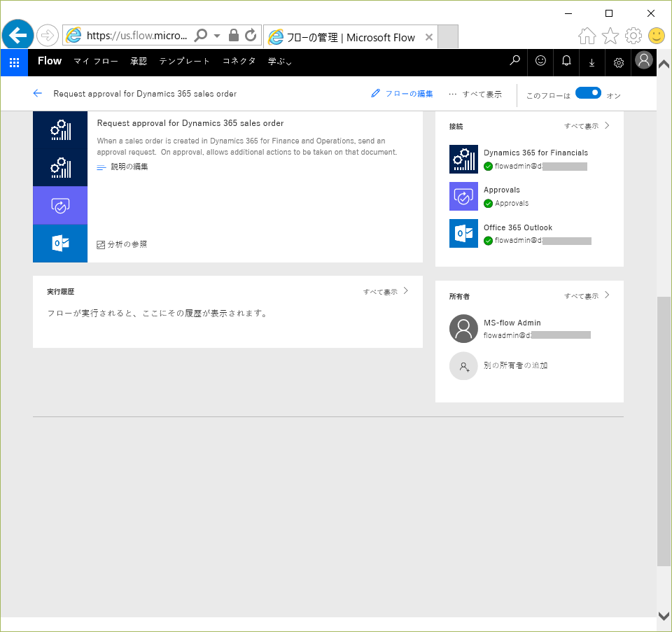Open the 承認 menu item

pyautogui.click(x=139, y=62)
